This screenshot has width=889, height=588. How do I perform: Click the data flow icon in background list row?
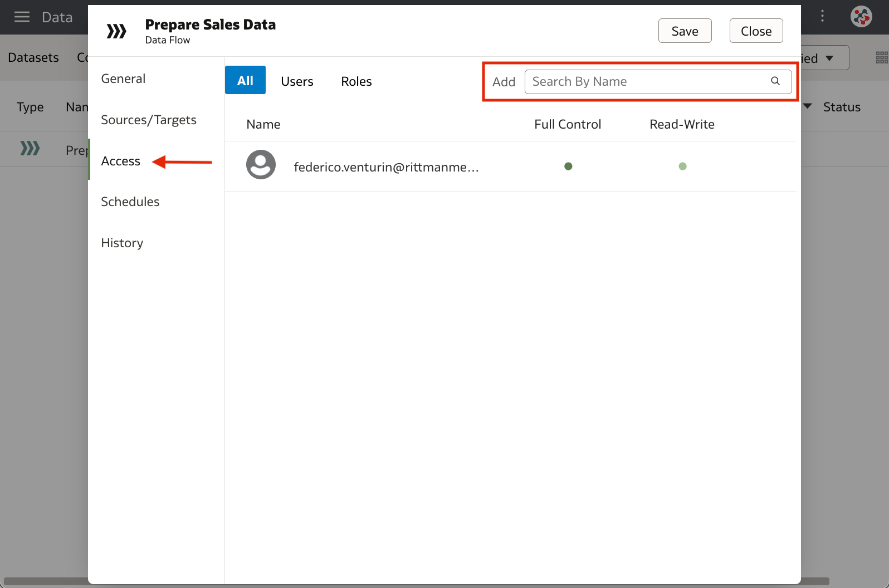point(30,148)
